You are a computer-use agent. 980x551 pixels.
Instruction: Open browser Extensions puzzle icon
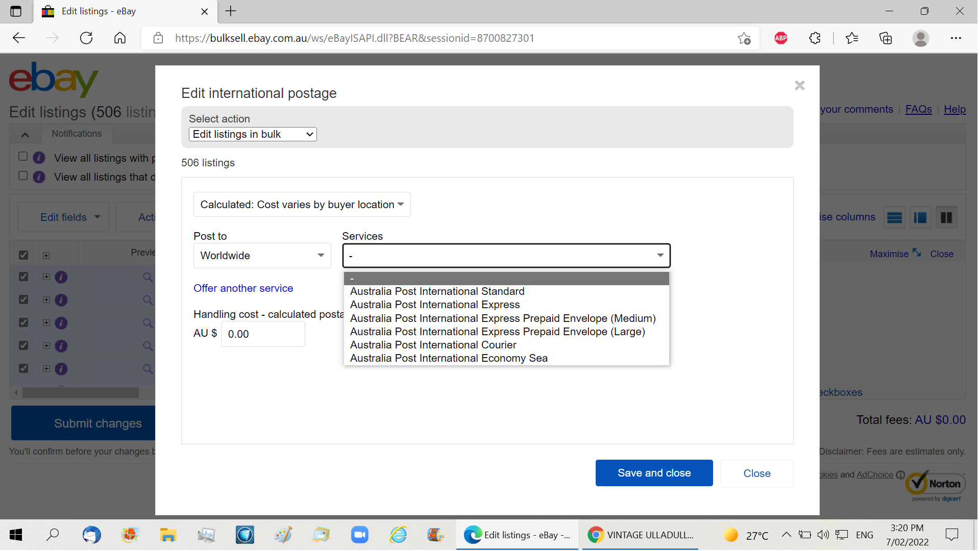[815, 38]
